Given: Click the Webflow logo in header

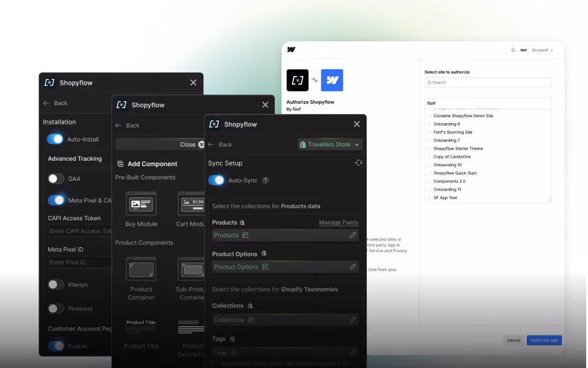Looking at the screenshot, I should point(292,50).
